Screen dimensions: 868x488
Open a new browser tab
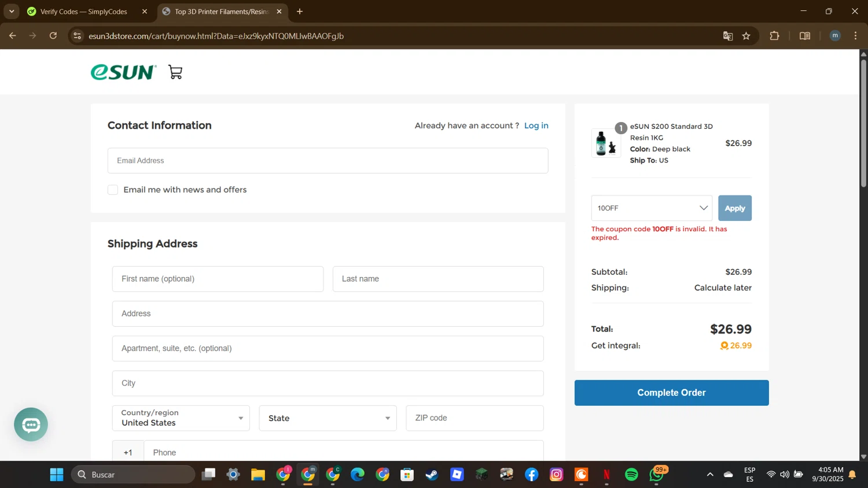pyautogui.click(x=300, y=12)
